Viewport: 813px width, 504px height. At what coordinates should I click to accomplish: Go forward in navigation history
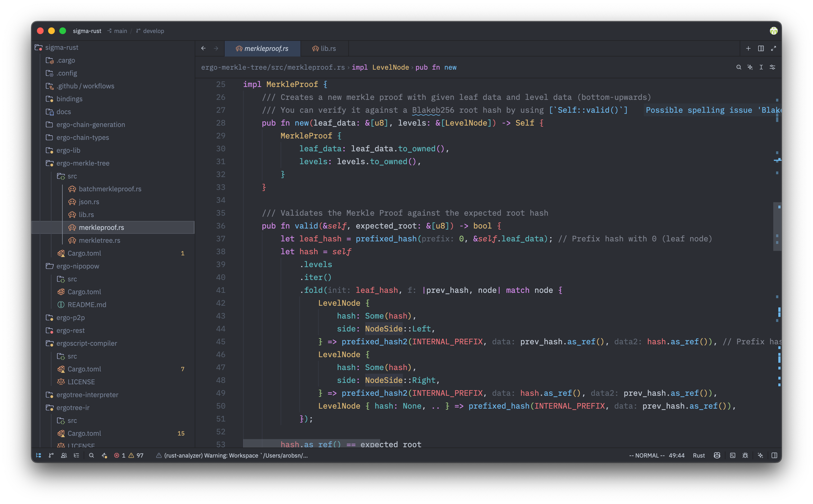216,48
